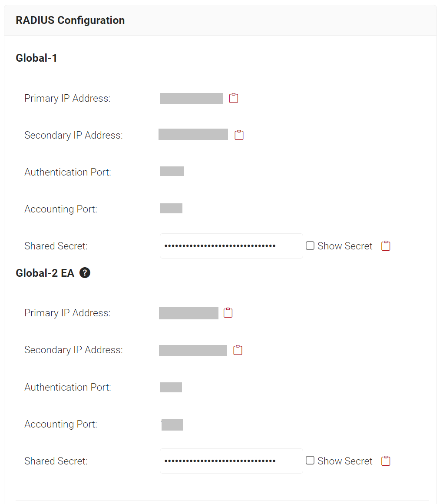Copy the Global-1 Primary IP Address
Screen dimensions: 443x504
[x=234, y=98]
